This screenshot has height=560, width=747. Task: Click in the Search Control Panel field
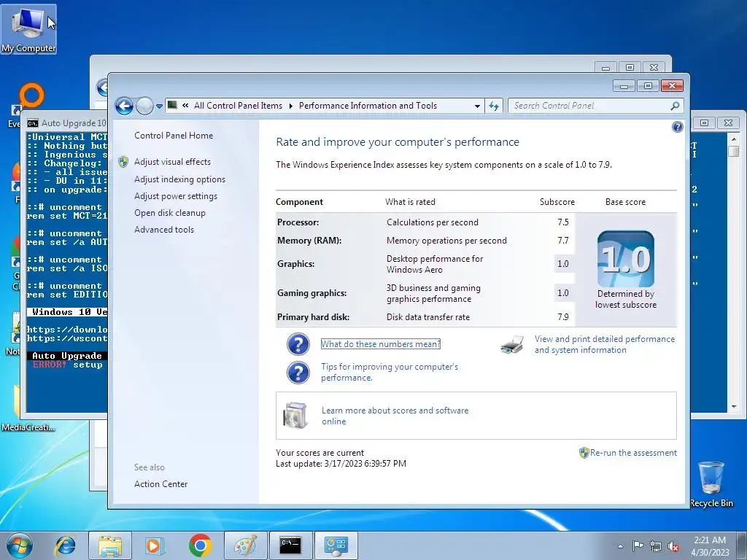[x=589, y=106]
